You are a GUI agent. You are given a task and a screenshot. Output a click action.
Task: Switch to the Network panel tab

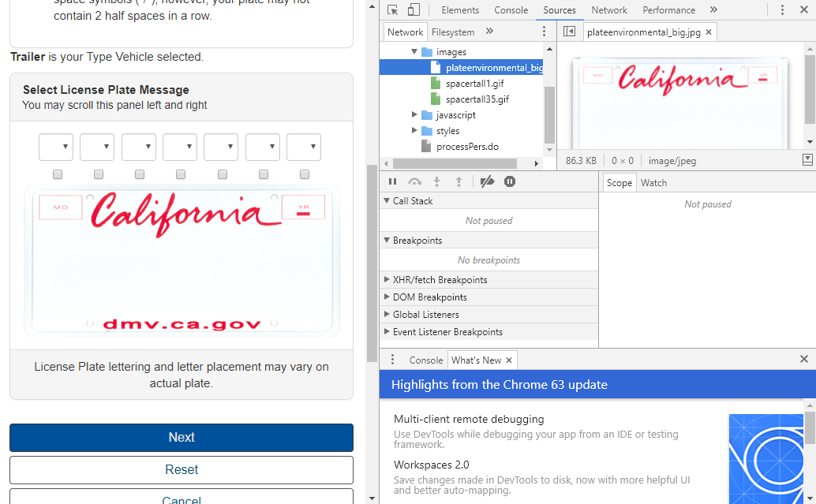609,10
